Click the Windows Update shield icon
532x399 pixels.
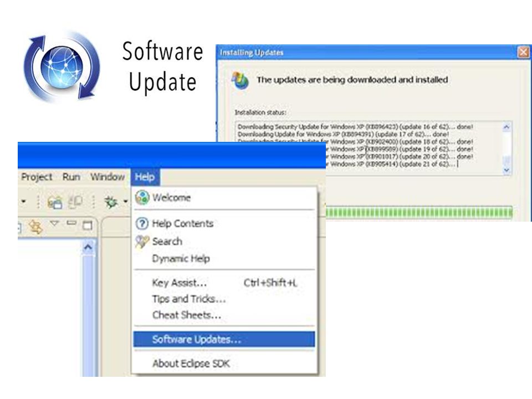point(240,81)
